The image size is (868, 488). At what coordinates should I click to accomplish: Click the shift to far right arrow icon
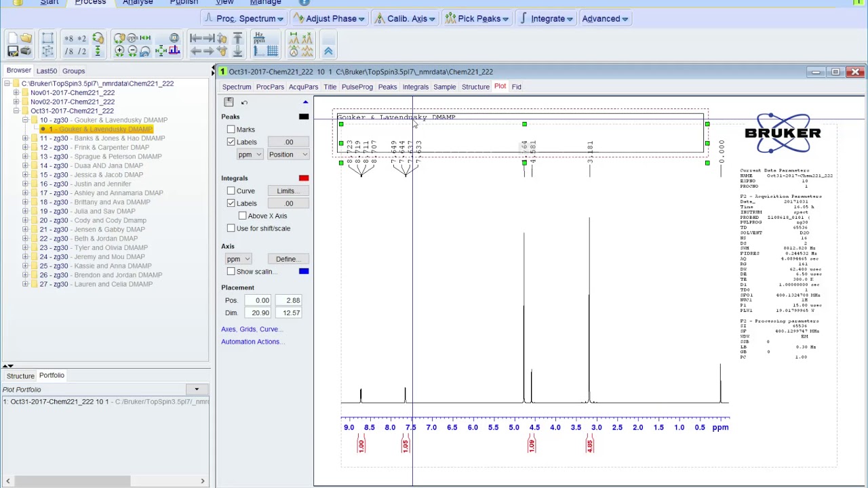[209, 38]
